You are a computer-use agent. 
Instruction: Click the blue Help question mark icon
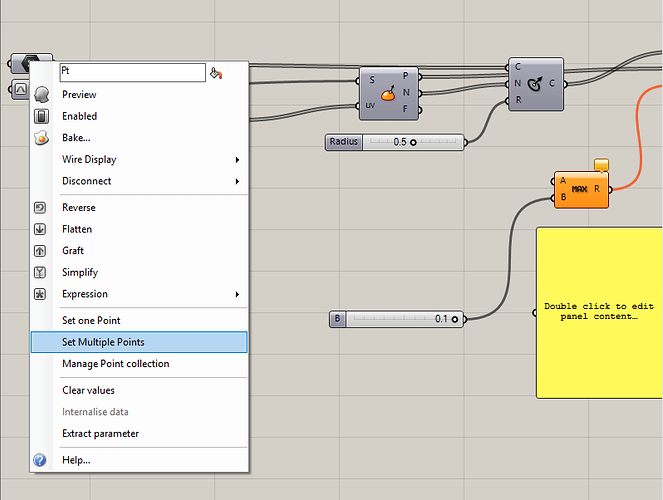[40, 460]
